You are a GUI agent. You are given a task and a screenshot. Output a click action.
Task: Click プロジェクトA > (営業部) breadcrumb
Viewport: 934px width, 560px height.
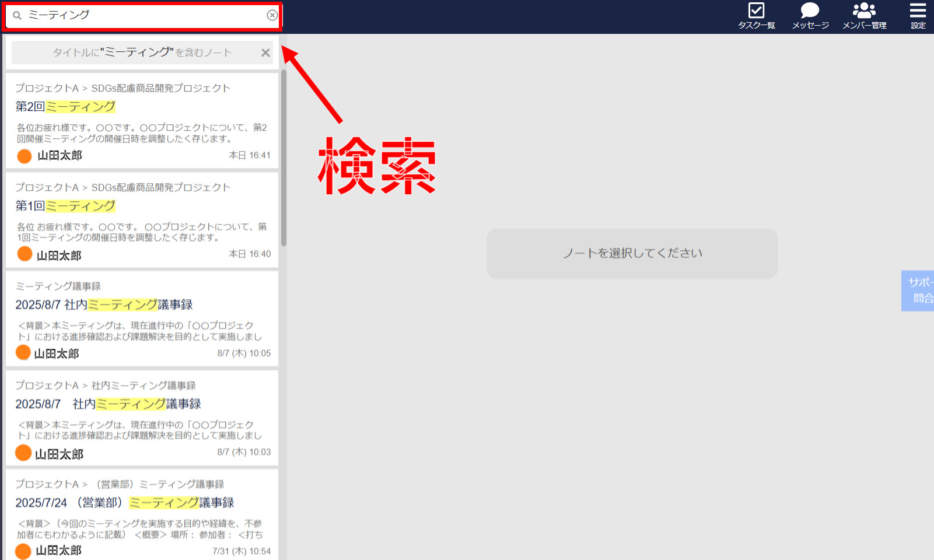point(120,484)
